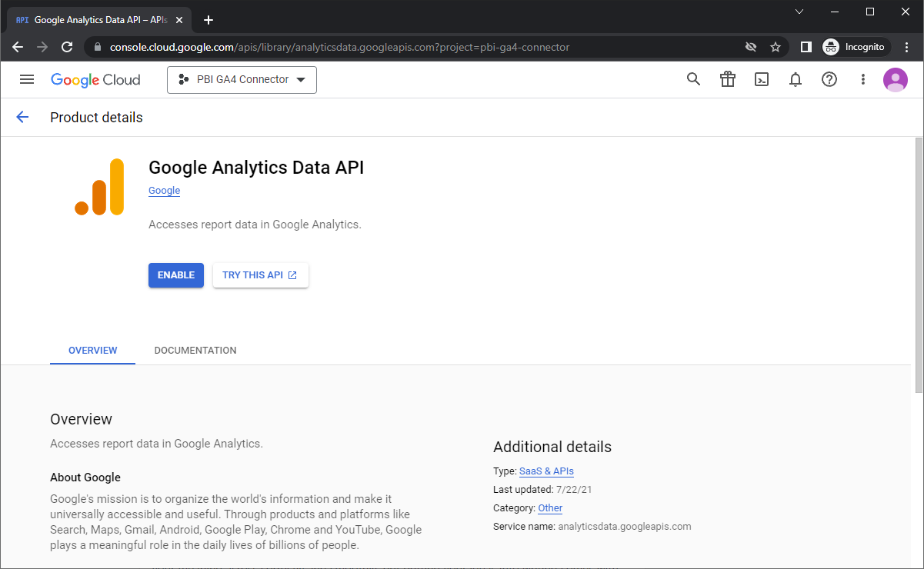Open the free trial gift icon
The width and height of the screenshot is (924, 569).
pyautogui.click(x=728, y=79)
